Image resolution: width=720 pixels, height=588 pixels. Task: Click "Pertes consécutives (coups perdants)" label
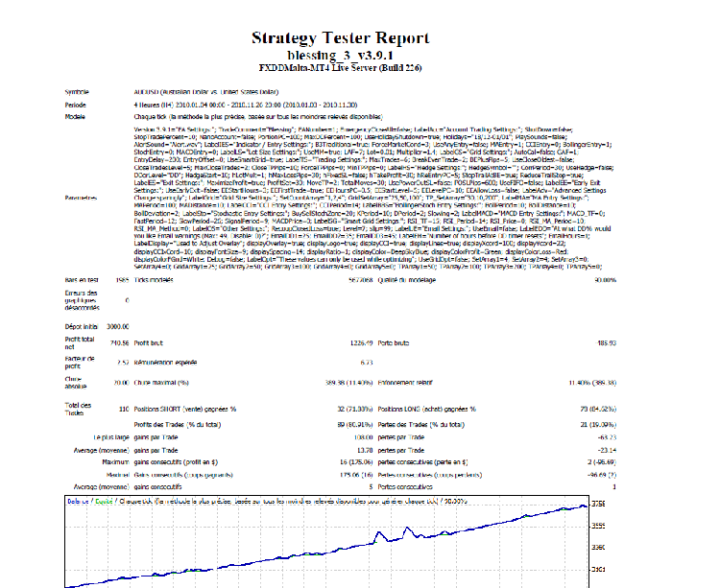(430, 475)
